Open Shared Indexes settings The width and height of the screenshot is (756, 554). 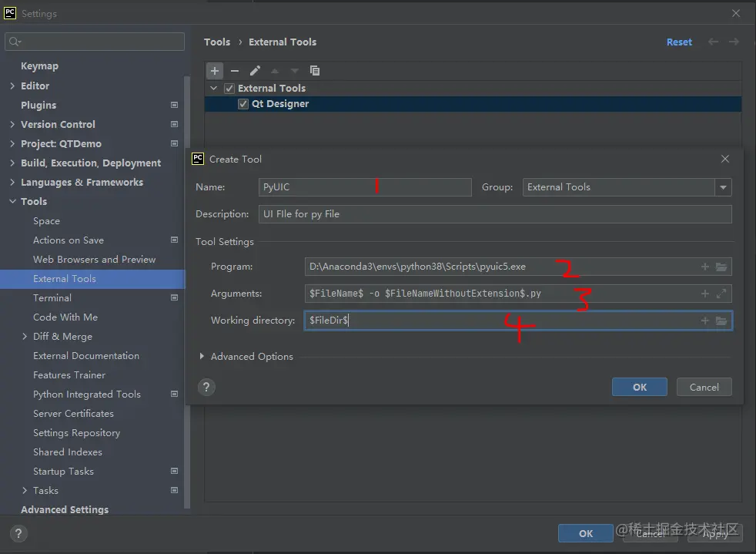click(x=68, y=452)
